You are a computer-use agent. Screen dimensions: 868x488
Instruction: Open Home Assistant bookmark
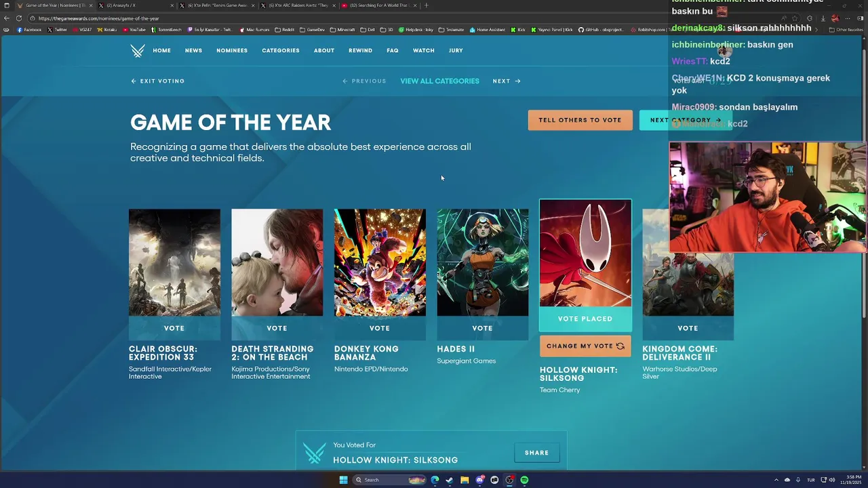coord(488,30)
